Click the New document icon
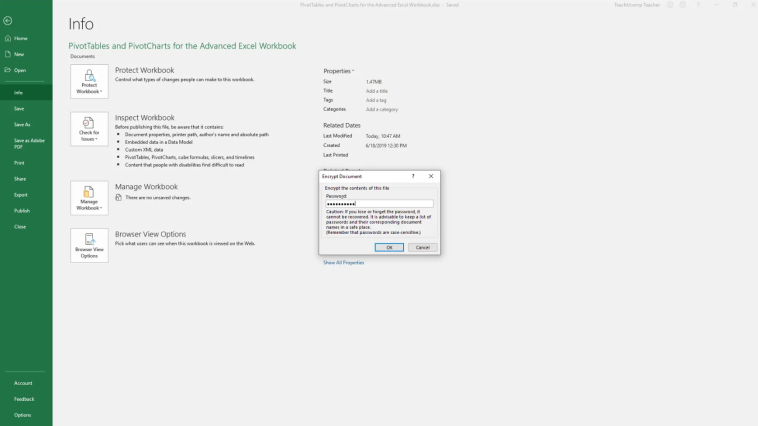 tap(8, 54)
